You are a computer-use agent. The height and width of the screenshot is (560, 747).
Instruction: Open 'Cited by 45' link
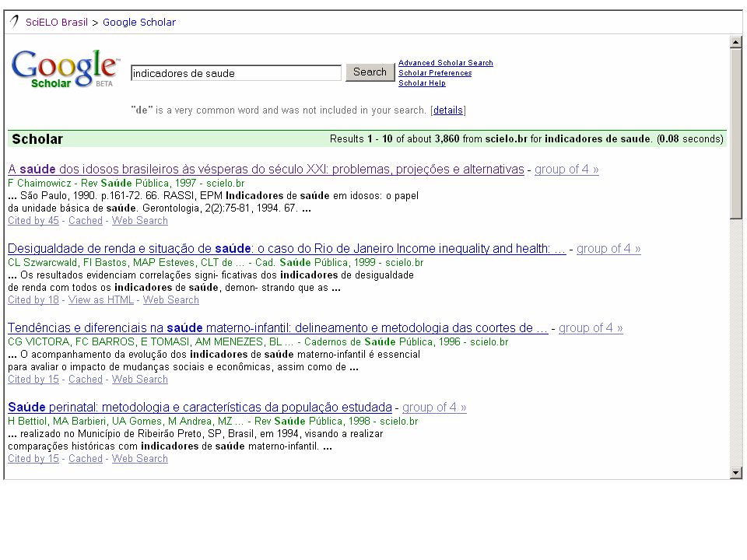point(33,220)
